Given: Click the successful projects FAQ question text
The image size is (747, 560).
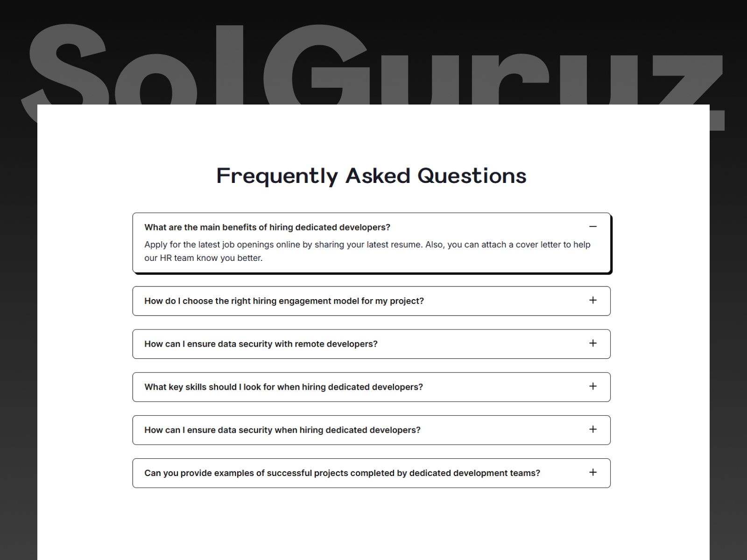Looking at the screenshot, I should click(342, 473).
